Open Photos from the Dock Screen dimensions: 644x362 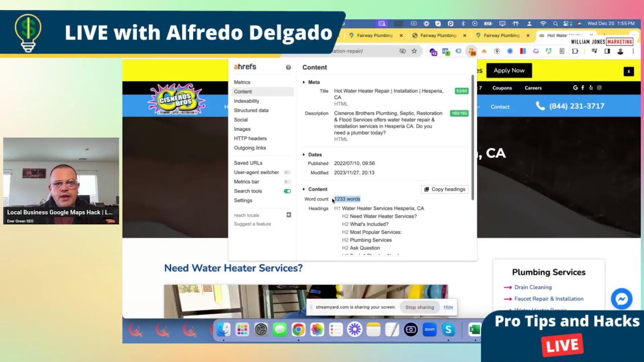pyautogui.click(x=317, y=330)
